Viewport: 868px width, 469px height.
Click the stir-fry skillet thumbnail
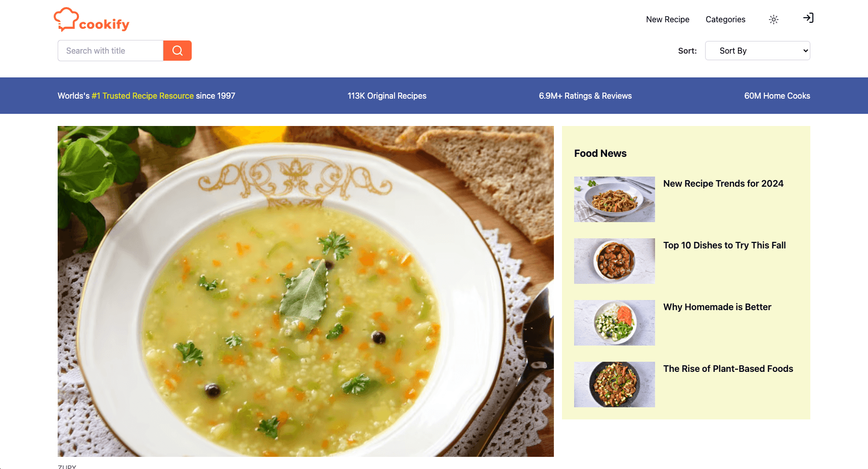coord(615,385)
